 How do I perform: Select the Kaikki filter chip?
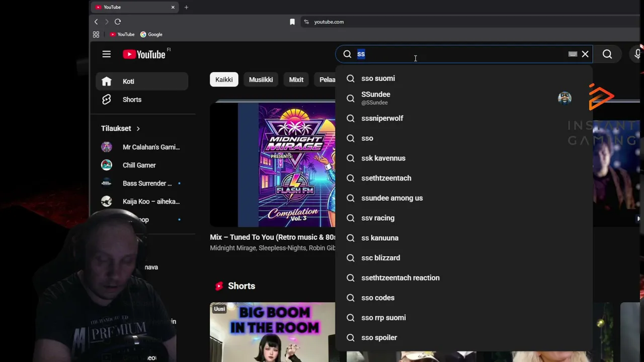tap(224, 79)
